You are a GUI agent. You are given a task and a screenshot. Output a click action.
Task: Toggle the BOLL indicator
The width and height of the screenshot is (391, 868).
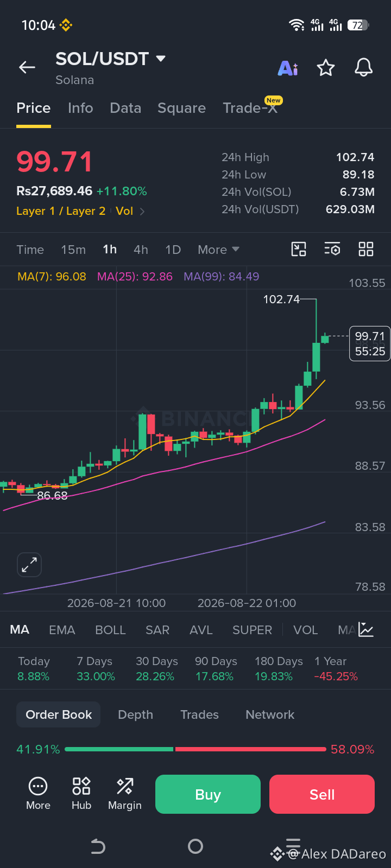110,630
